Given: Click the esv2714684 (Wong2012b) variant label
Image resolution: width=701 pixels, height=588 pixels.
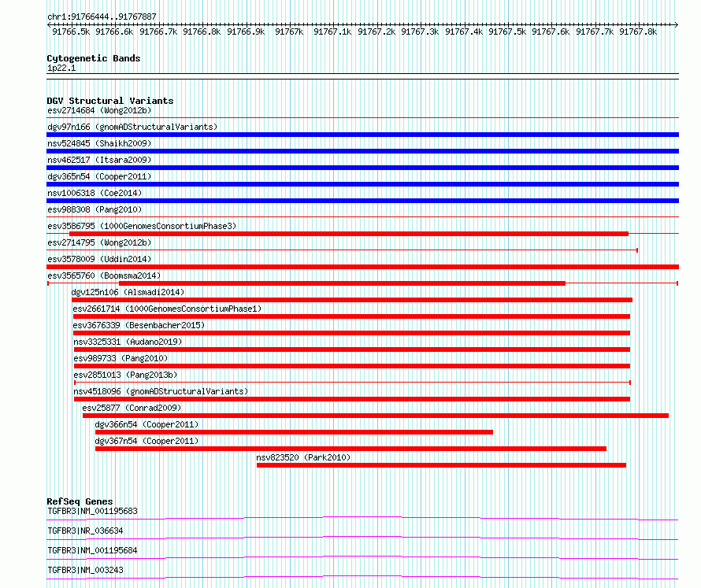Looking at the screenshot, I should point(99,110).
